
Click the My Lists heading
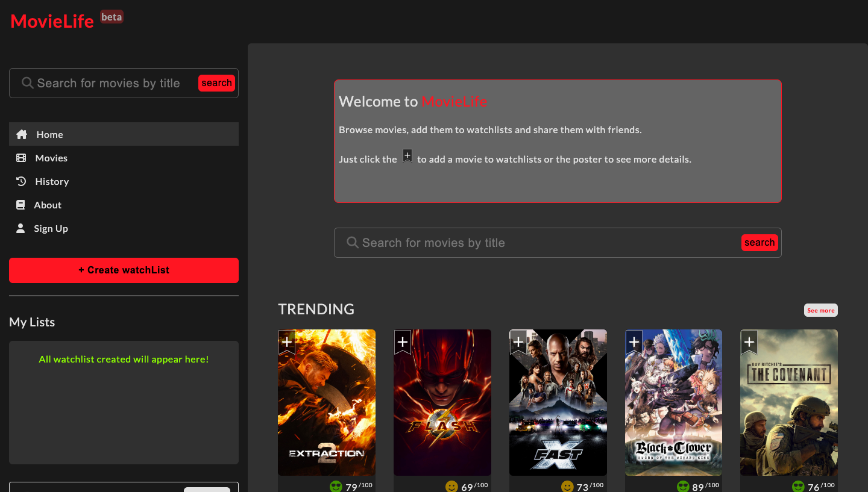pos(32,322)
